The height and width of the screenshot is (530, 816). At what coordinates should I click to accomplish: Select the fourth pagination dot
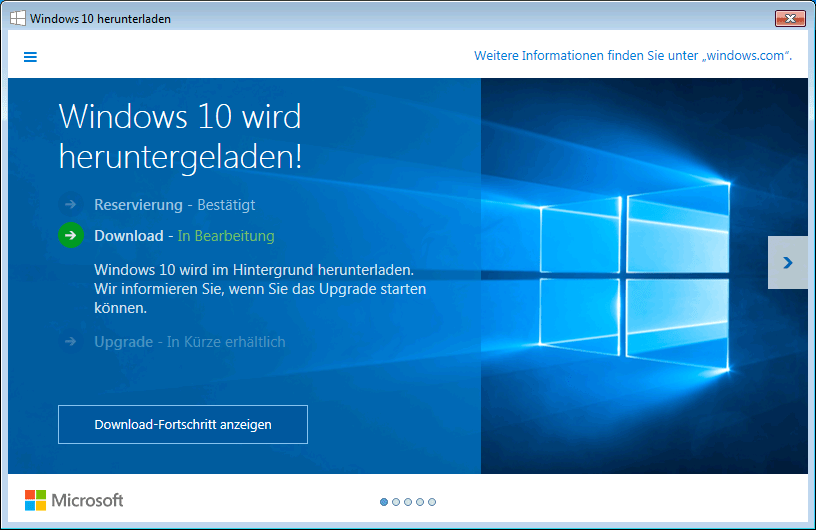coord(420,502)
